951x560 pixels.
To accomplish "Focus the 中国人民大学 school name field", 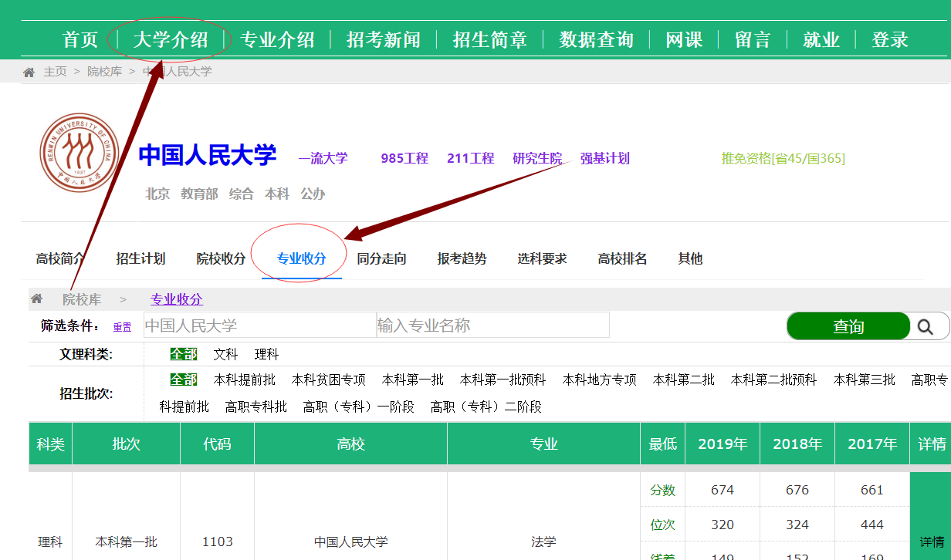I will [259, 326].
